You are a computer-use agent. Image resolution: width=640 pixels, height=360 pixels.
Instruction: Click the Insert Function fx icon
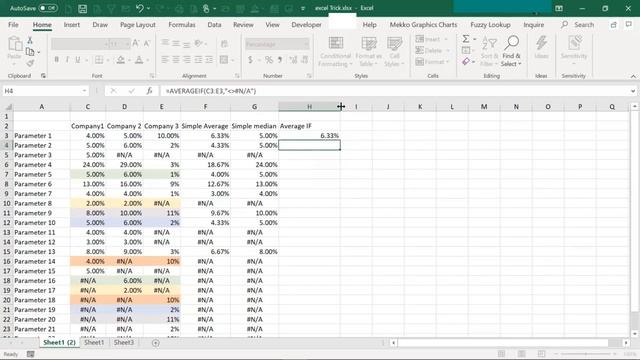[x=149, y=91]
